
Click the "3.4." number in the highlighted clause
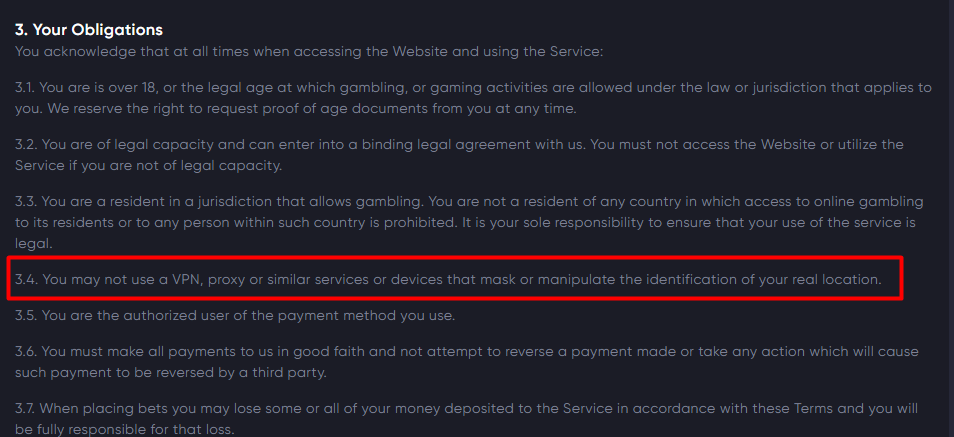(27, 279)
